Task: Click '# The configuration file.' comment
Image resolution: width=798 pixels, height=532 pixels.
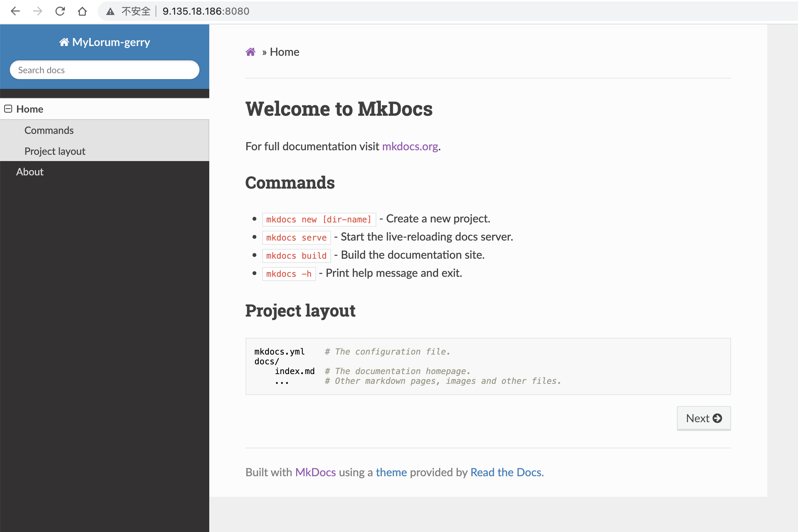Action: click(x=387, y=352)
